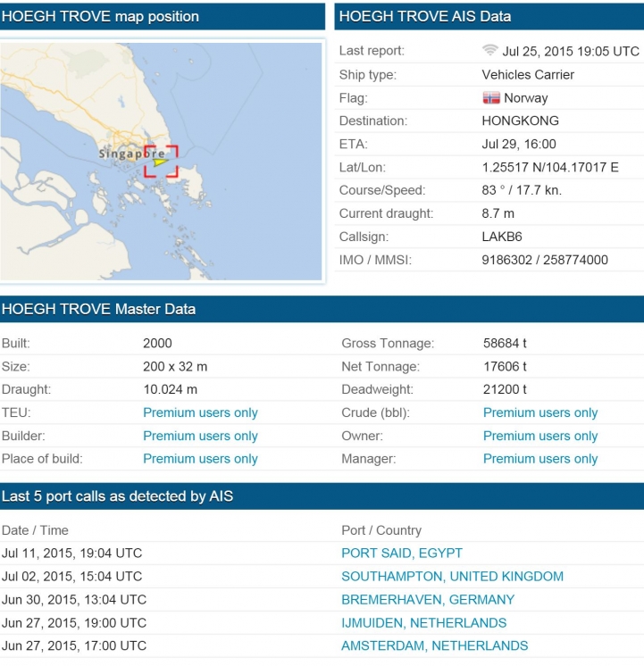Click the Singapore label on the map

(132, 154)
